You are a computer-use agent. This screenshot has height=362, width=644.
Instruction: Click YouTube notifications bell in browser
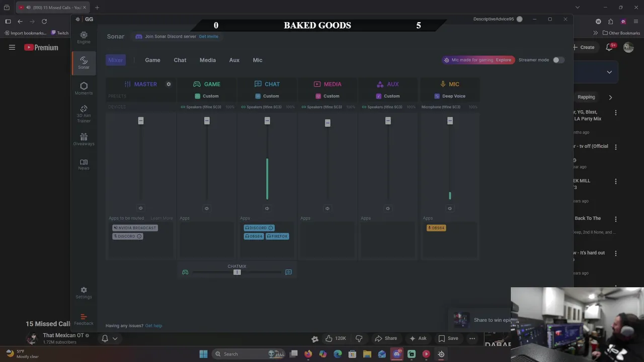pyautogui.click(x=609, y=47)
